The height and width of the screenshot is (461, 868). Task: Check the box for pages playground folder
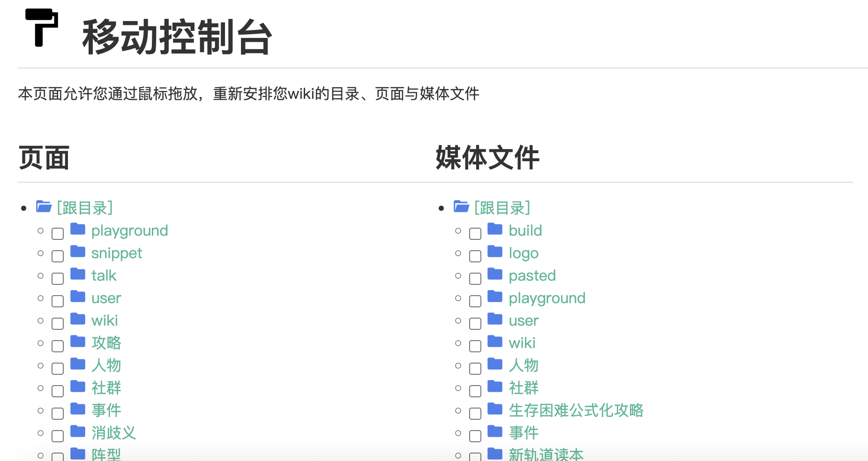click(x=58, y=234)
